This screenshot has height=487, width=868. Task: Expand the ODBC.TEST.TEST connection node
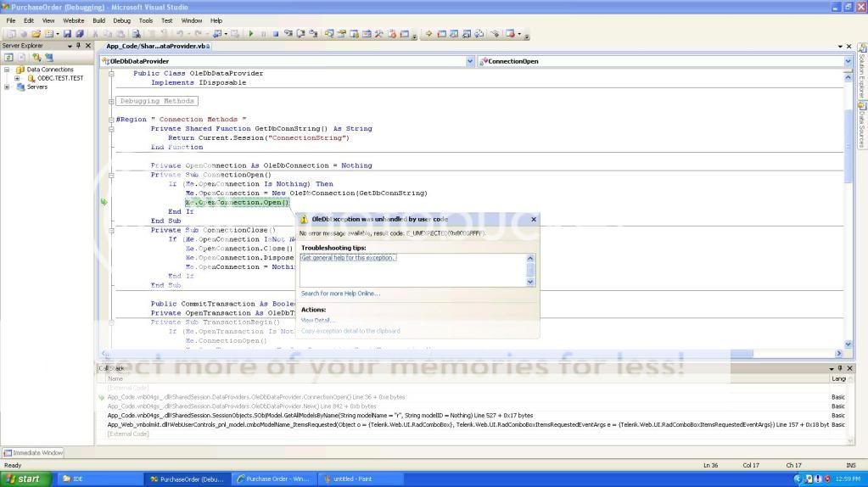[17, 78]
